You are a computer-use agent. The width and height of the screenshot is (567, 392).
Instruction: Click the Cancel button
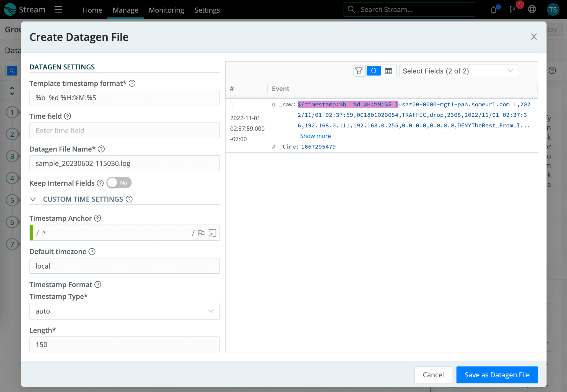(433, 375)
